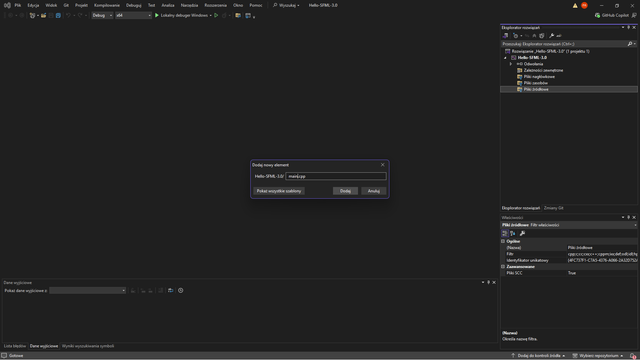The image size is (640, 360).
Task: Click the collapse all icon in Eksplorator rozwiązań
Action: tap(534, 36)
